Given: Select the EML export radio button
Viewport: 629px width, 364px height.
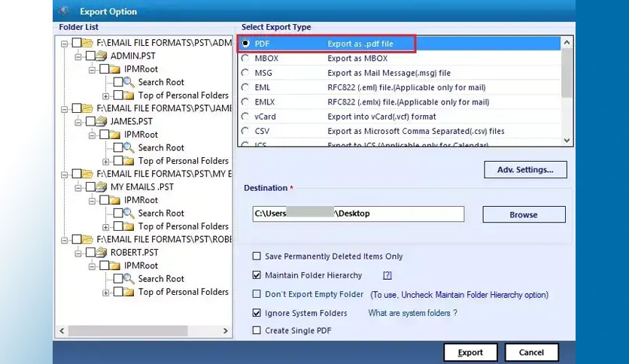Looking at the screenshot, I should click(245, 87).
